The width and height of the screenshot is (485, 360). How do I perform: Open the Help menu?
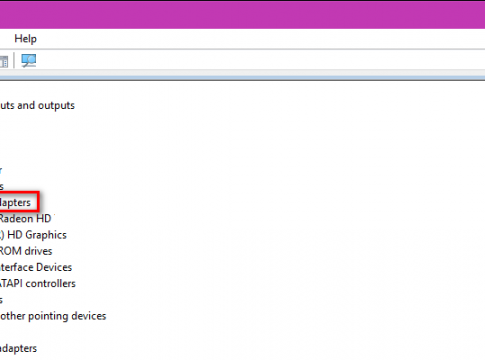pos(25,39)
